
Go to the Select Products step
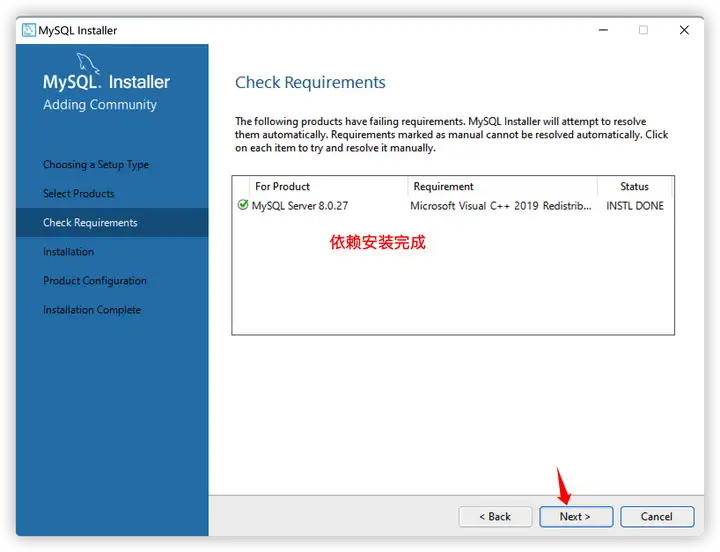[79, 193]
